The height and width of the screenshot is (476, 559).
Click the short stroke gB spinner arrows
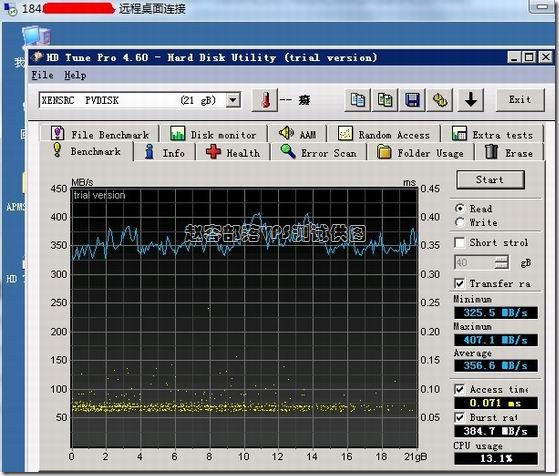click(502, 263)
